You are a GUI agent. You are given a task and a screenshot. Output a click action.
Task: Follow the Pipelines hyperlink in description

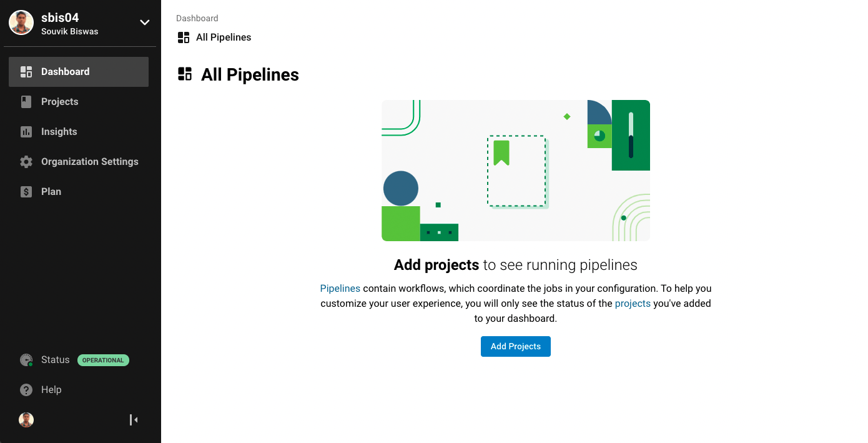(340, 289)
